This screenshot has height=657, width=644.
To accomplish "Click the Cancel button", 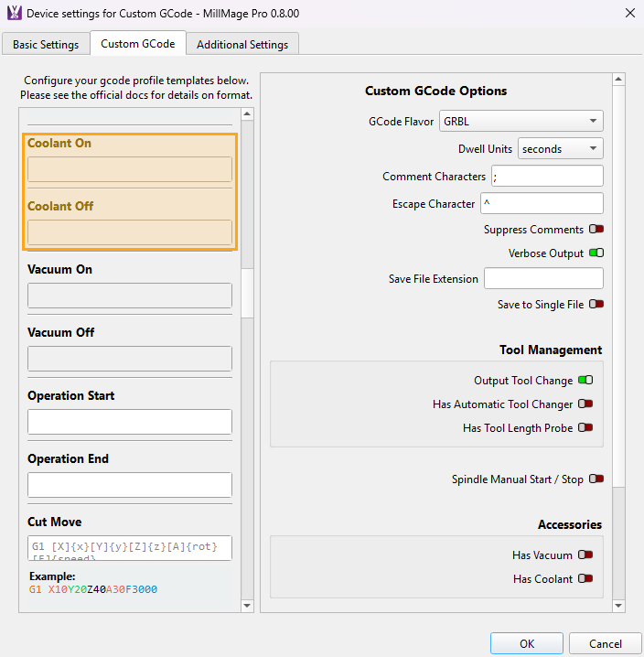I will (x=605, y=643).
